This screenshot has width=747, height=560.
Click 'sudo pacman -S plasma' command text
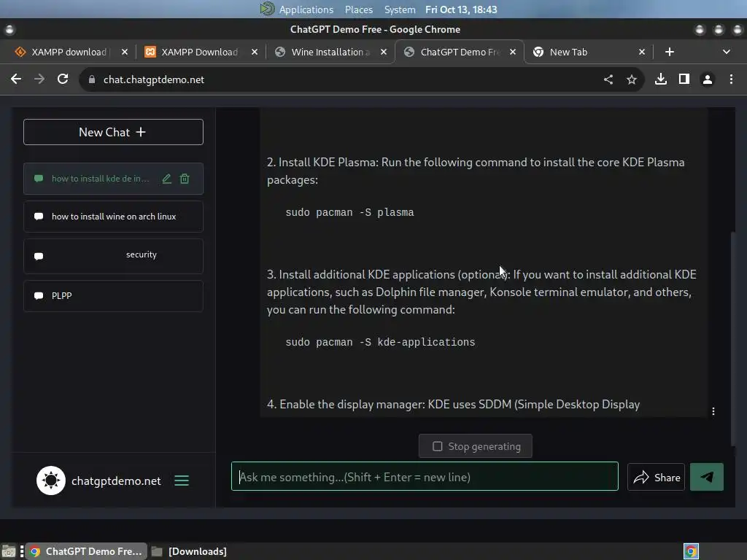pyautogui.click(x=349, y=212)
